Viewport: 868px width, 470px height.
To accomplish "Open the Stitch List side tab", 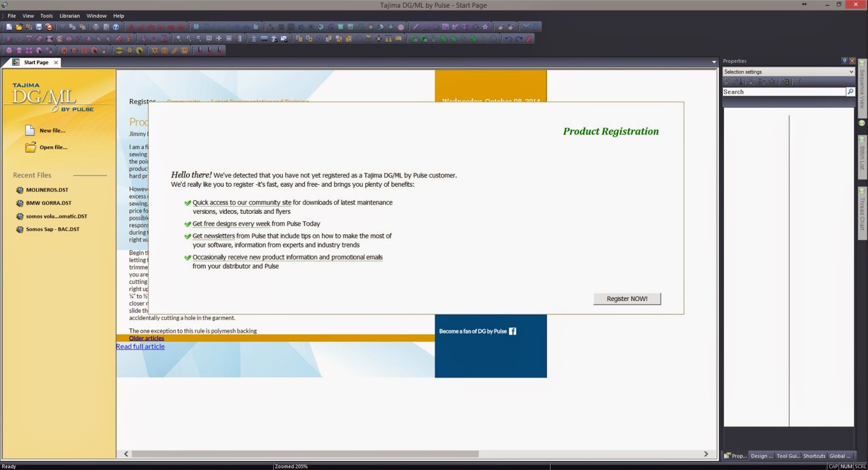I will click(x=861, y=157).
